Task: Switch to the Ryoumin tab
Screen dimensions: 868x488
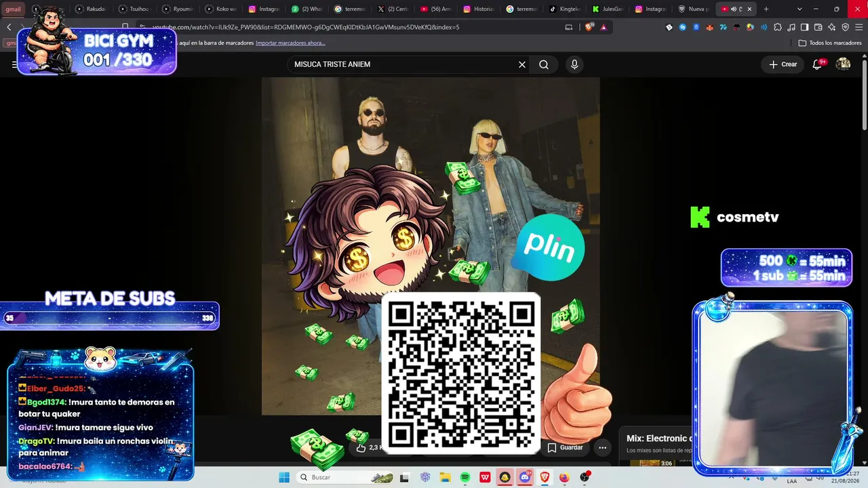Action: (176, 9)
